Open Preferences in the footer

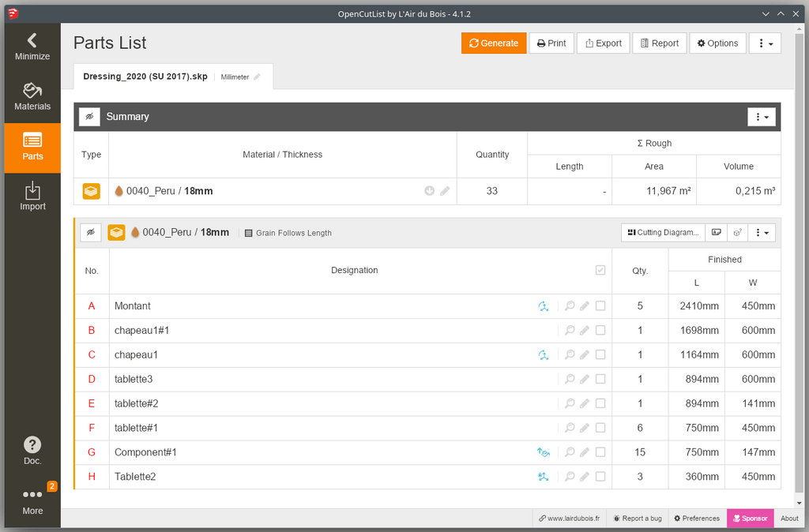[x=697, y=518]
